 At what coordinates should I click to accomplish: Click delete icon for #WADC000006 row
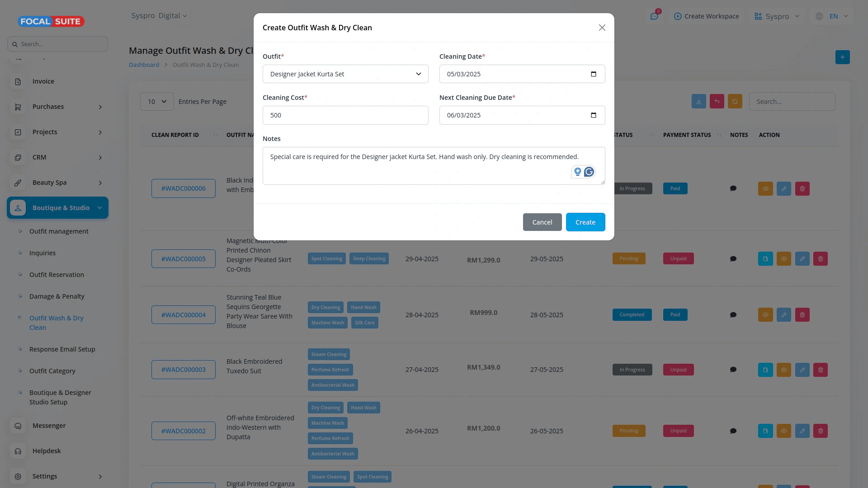[x=802, y=188]
